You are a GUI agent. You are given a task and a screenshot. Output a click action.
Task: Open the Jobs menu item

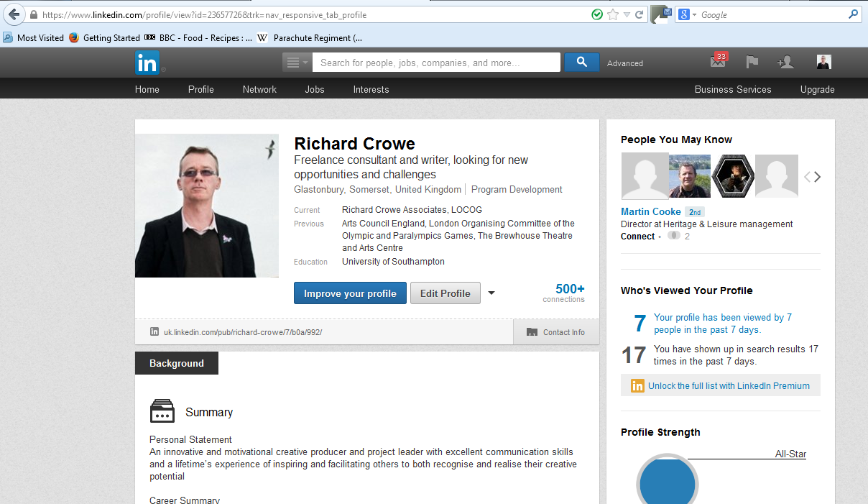click(315, 89)
